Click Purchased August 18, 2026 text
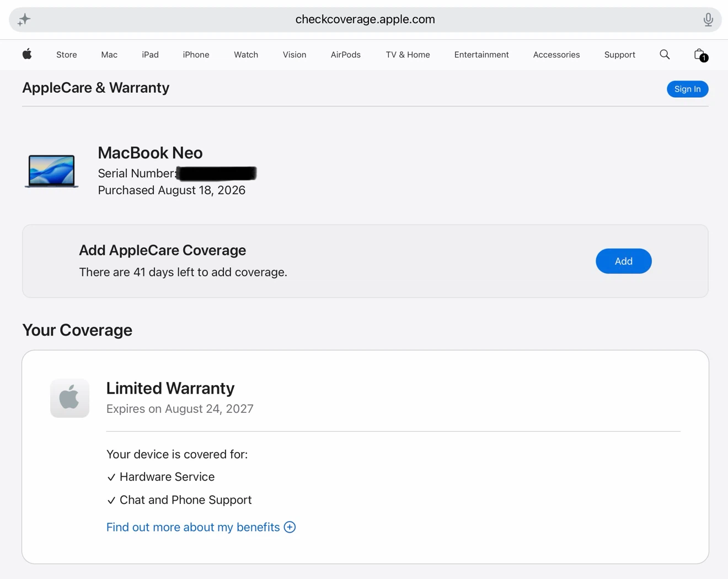This screenshot has height=579, width=728. point(172,190)
